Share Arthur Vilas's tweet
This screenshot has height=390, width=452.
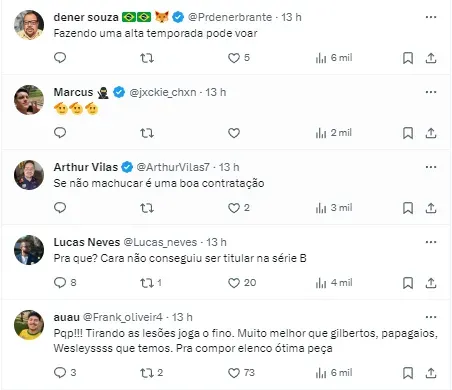(x=431, y=208)
